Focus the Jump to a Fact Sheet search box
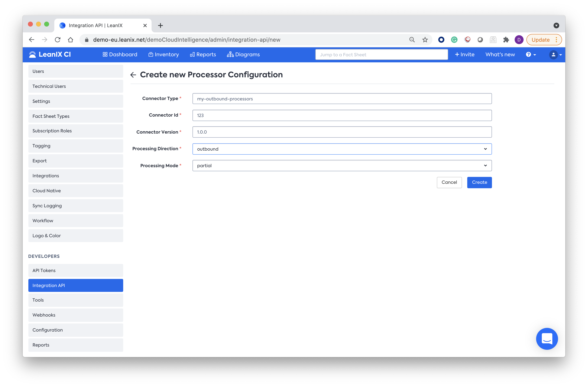The height and width of the screenshot is (387, 588). (382, 54)
